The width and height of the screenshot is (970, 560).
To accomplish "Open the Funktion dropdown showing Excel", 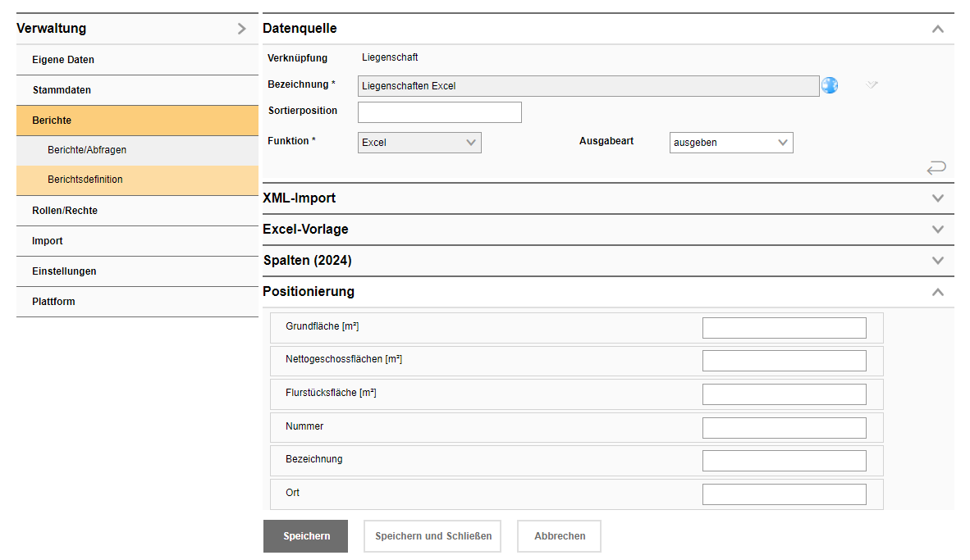I will (419, 143).
